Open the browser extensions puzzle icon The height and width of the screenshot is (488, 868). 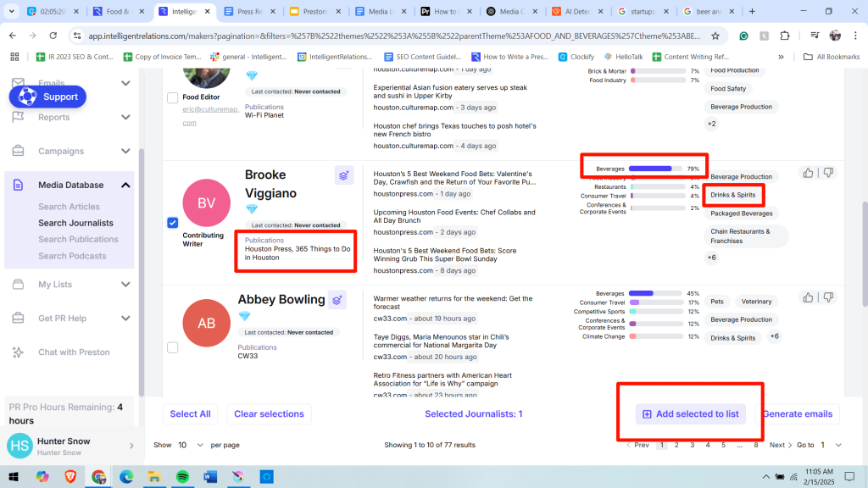(784, 36)
